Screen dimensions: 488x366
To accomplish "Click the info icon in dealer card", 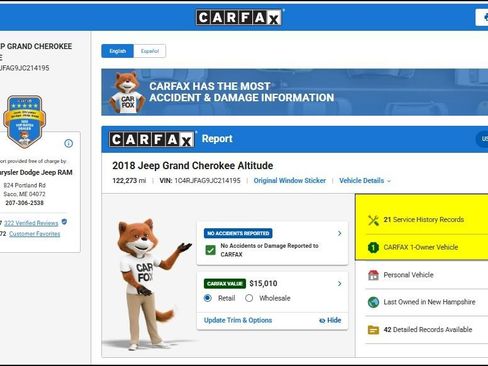I will tap(68, 143).
